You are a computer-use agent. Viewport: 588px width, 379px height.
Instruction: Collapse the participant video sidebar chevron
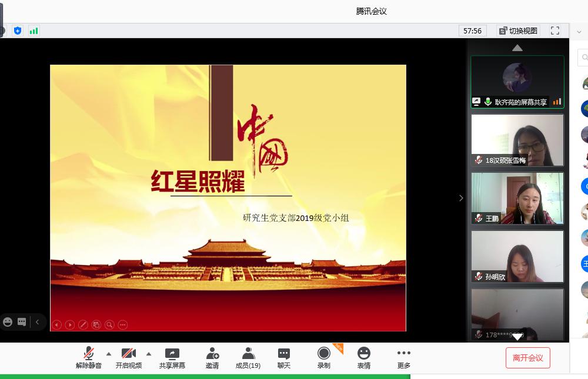tap(461, 198)
